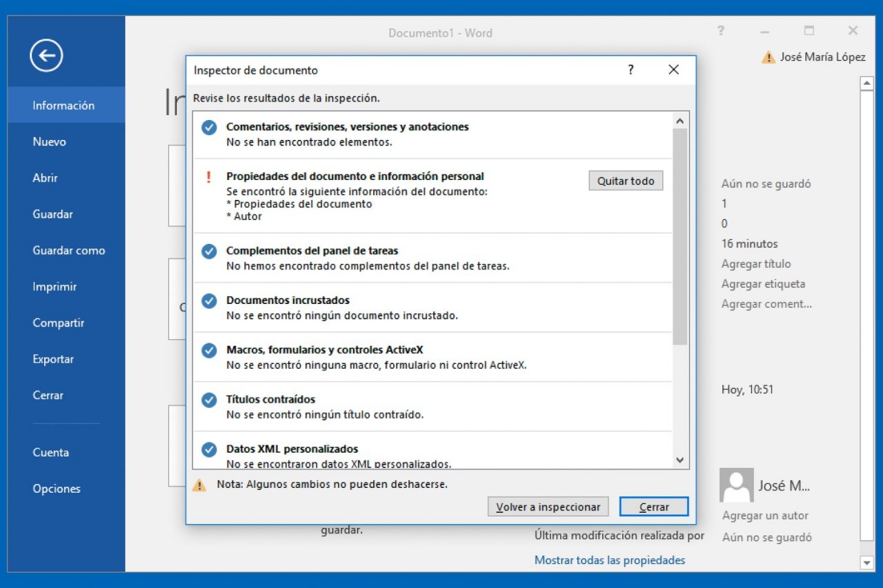Click Agregar título field
Viewport: 883px width, 588px height.
click(756, 264)
